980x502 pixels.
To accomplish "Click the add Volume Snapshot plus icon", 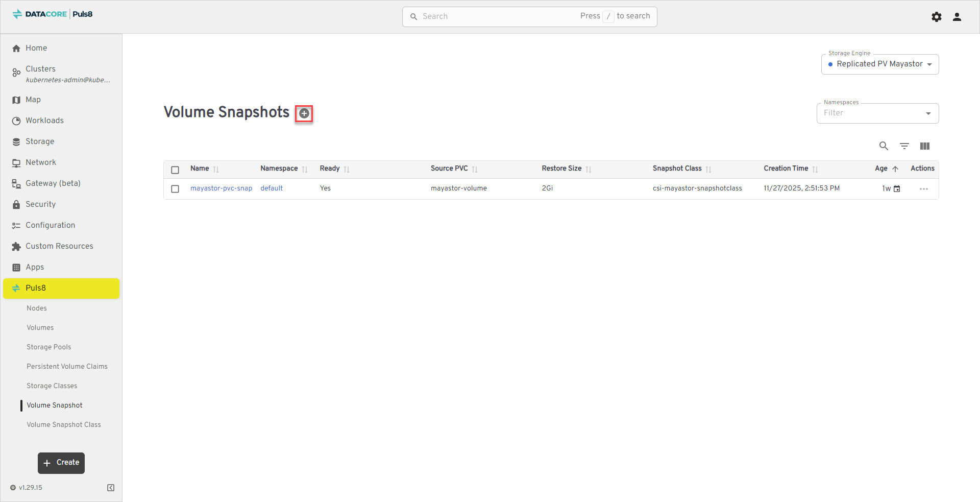I will [x=304, y=113].
